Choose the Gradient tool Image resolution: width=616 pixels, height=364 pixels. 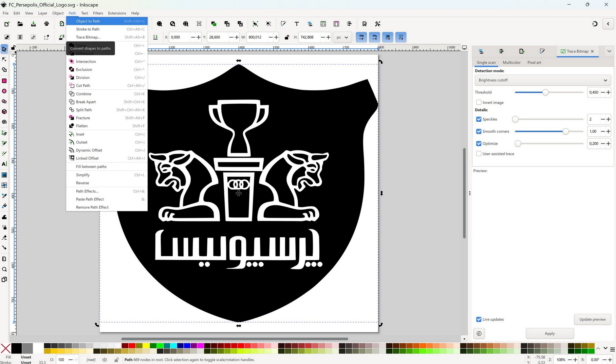point(4,175)
